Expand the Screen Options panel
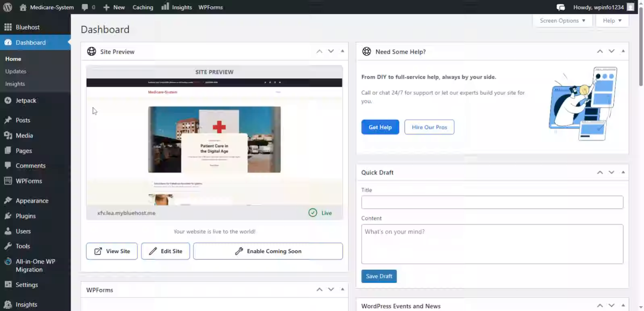 point(562,20)
